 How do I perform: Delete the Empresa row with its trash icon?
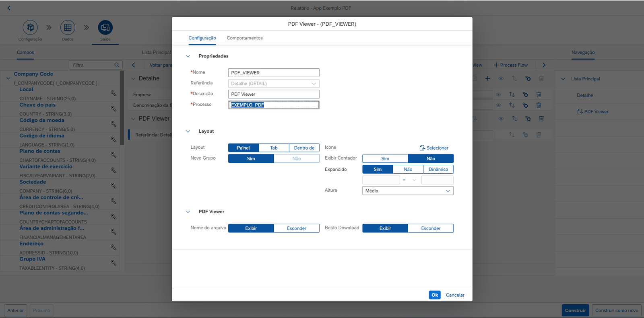[x=539, y=94]
